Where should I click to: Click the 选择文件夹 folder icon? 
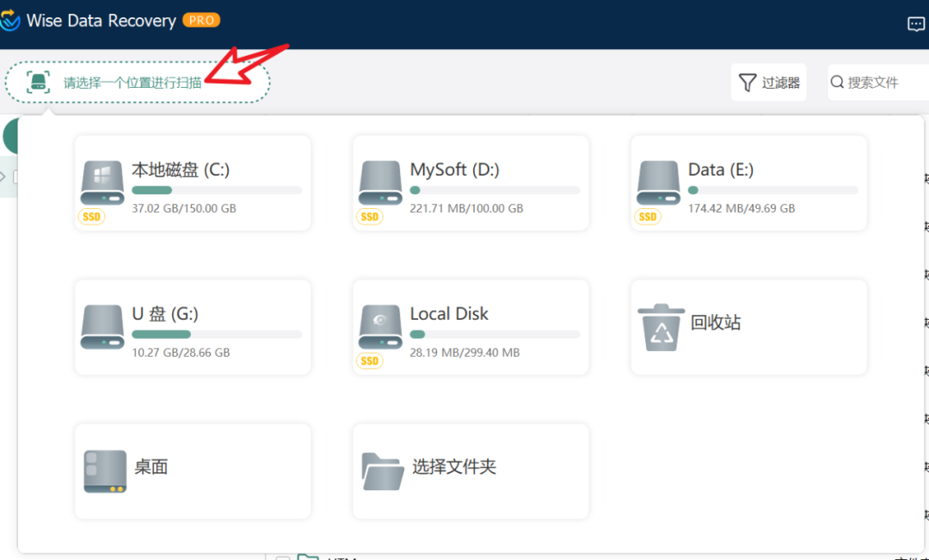[383, 471]
